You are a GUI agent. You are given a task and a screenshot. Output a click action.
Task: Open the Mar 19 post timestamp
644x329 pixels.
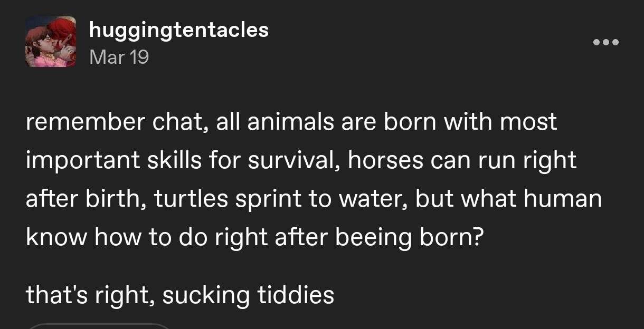tap(119, 57)
